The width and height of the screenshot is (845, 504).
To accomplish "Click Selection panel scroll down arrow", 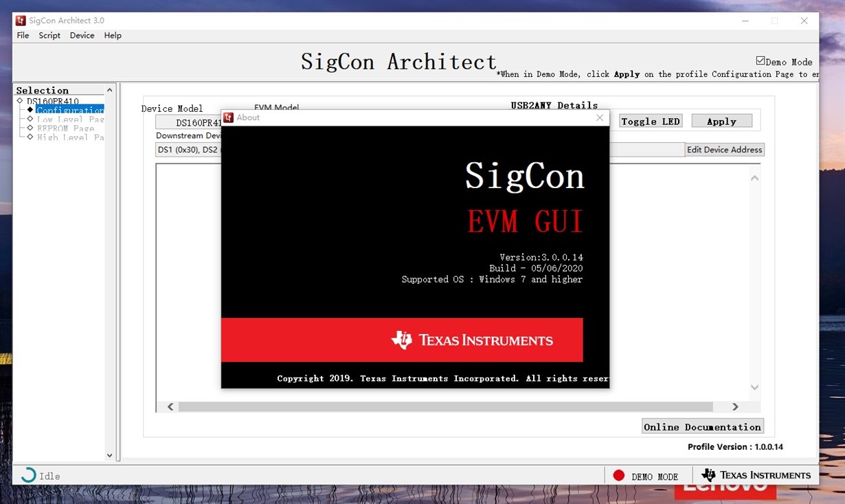I will [109, 455].
